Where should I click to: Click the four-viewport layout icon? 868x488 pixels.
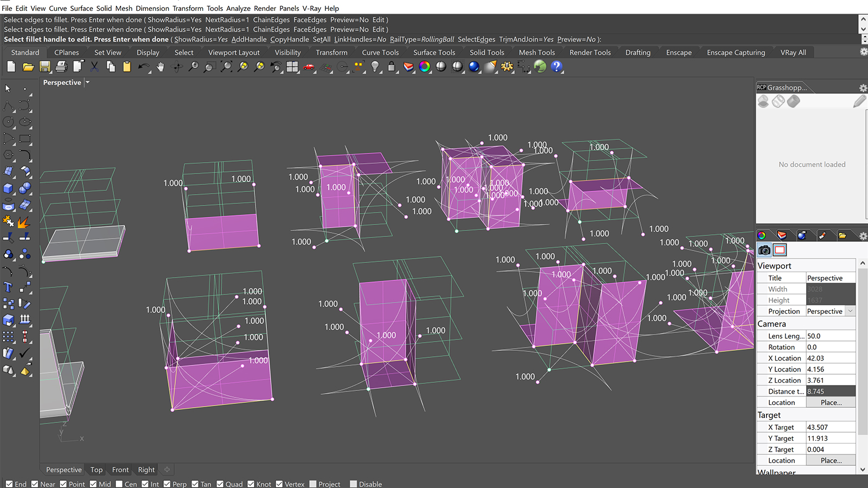click(x=292, y=67)
